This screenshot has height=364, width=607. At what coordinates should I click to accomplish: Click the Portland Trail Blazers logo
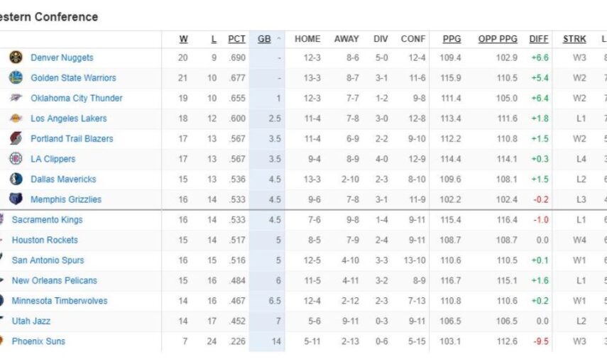click(16, 138)
